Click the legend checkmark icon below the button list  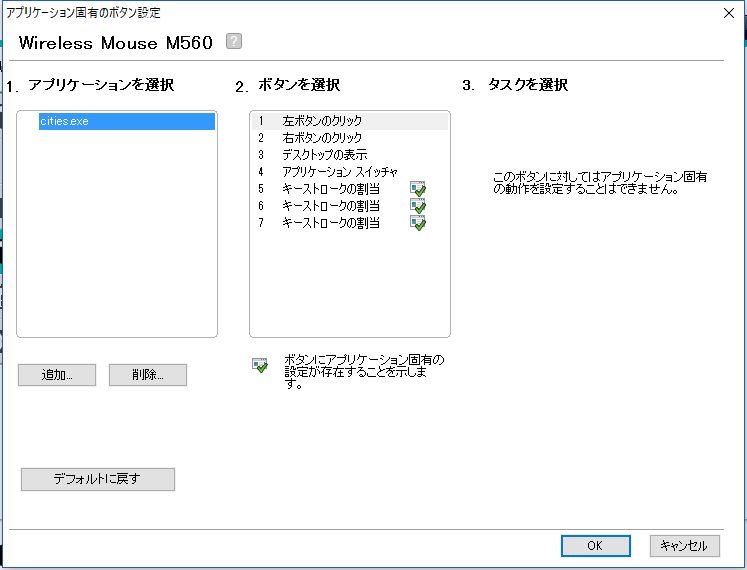coord(260,365)
